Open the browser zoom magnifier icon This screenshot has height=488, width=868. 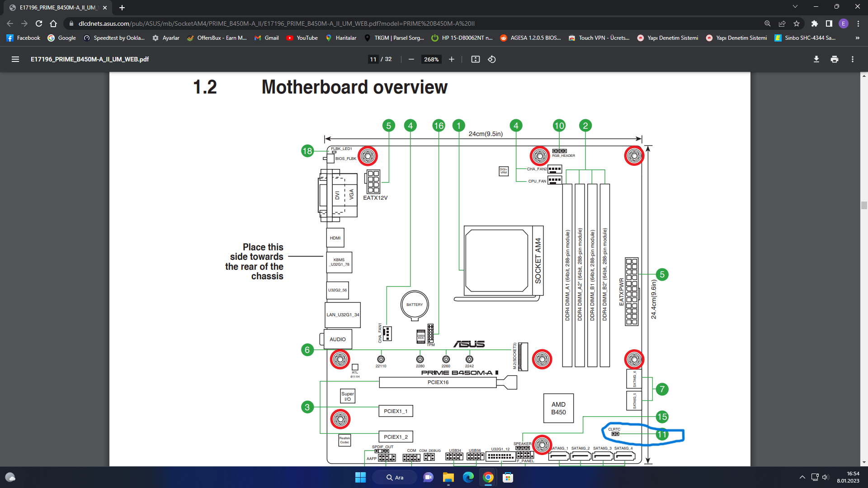click(x=768, y=23)
